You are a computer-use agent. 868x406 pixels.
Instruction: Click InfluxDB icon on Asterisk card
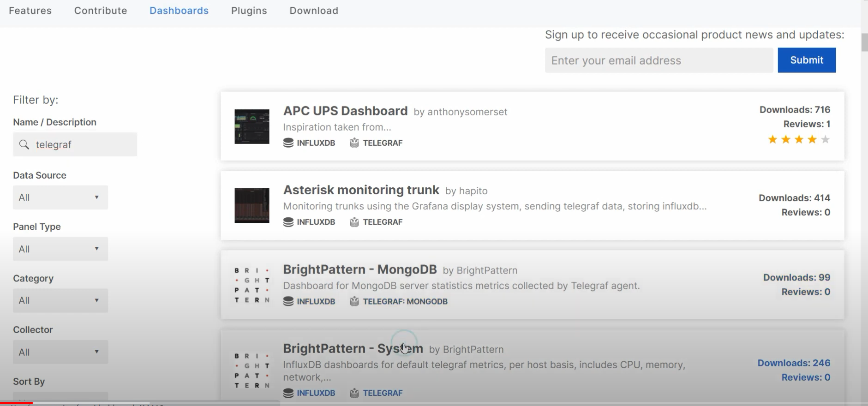click(x=288, y=222)
